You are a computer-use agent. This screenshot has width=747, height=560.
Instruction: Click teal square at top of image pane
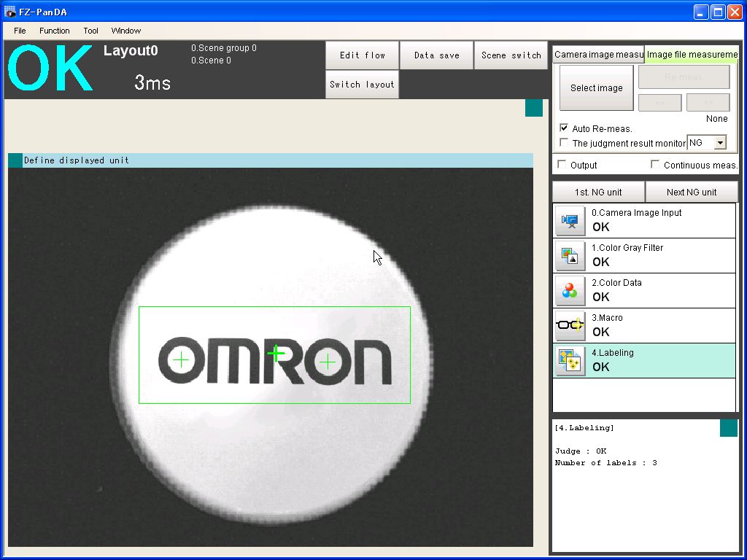click(x=534, y=108)
